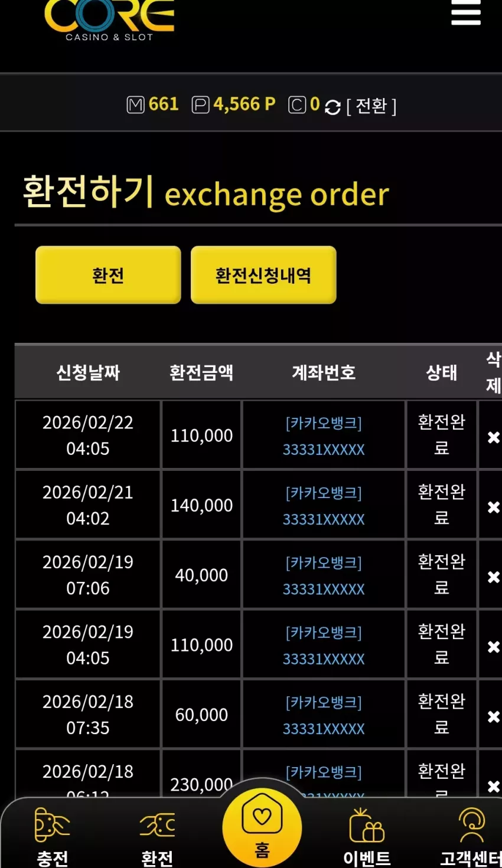Viewport: 502px width, 868px height.
Task: Delete the 140,000 exchange record
Action: pos(493,507)
